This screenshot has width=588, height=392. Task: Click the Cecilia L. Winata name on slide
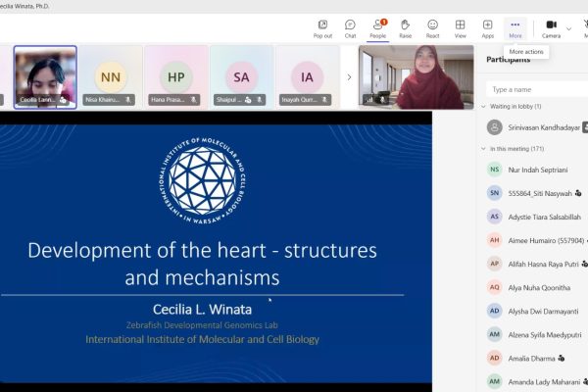[202, 310]
